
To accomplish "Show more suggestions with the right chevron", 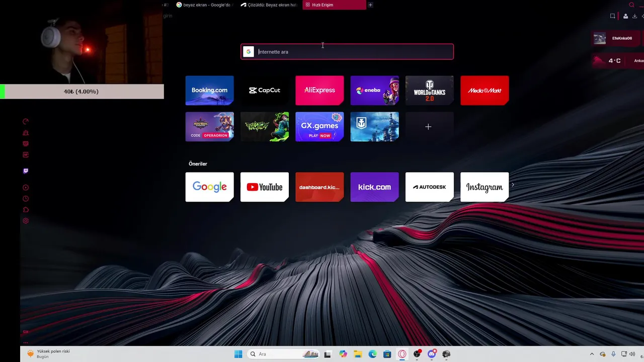I will (x=513, y=185).
